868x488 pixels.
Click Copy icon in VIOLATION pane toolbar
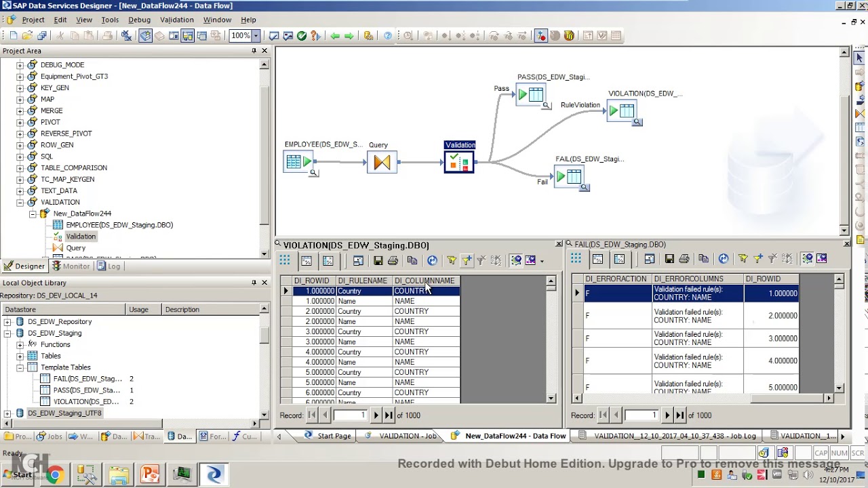412,260
